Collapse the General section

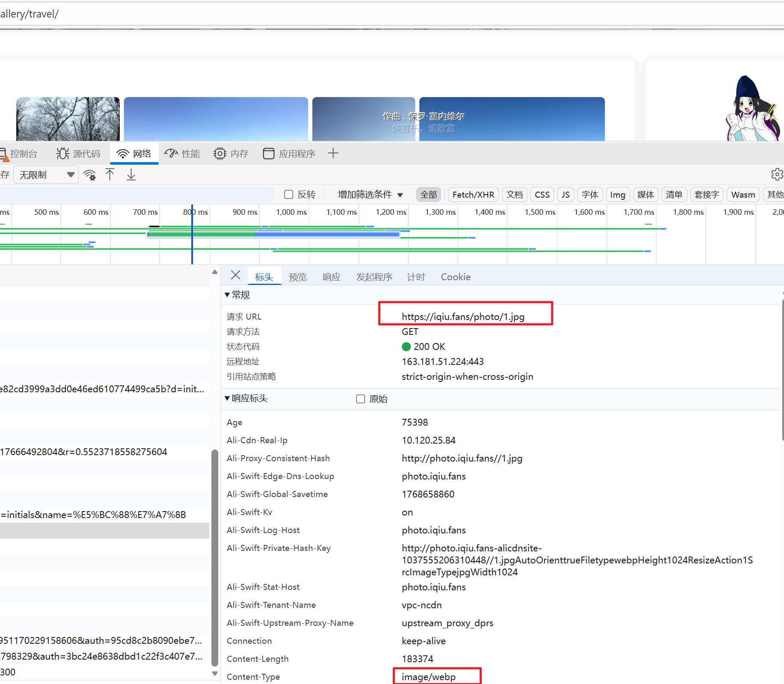pos(227,295)
